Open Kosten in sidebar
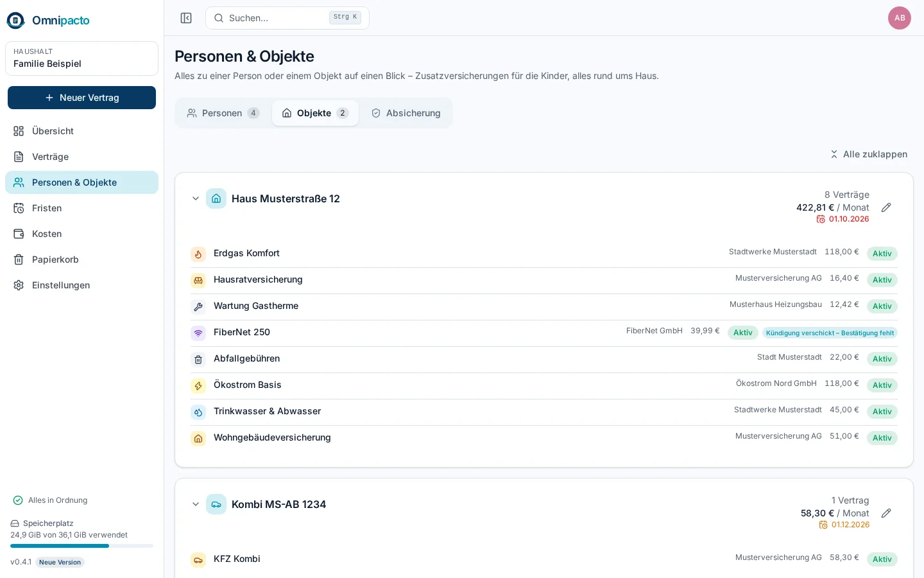This screenshot has height=578, width=924. 81,234
